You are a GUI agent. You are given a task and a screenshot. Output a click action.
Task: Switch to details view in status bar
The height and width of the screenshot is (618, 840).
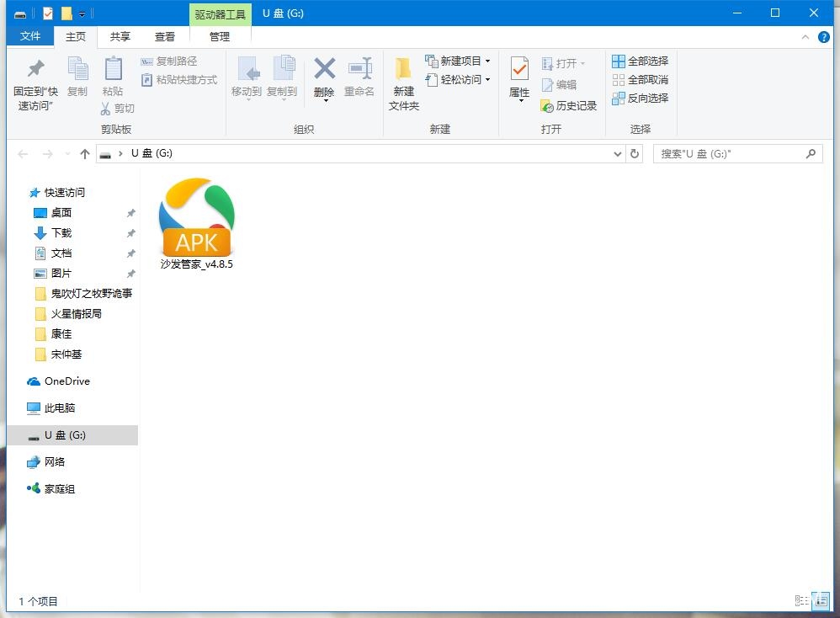801,601
